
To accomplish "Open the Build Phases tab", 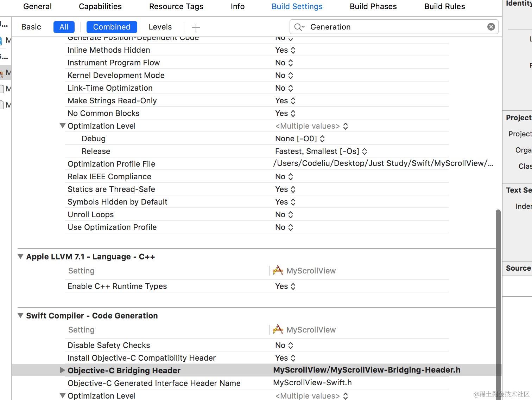I will (x=373, y=6).
